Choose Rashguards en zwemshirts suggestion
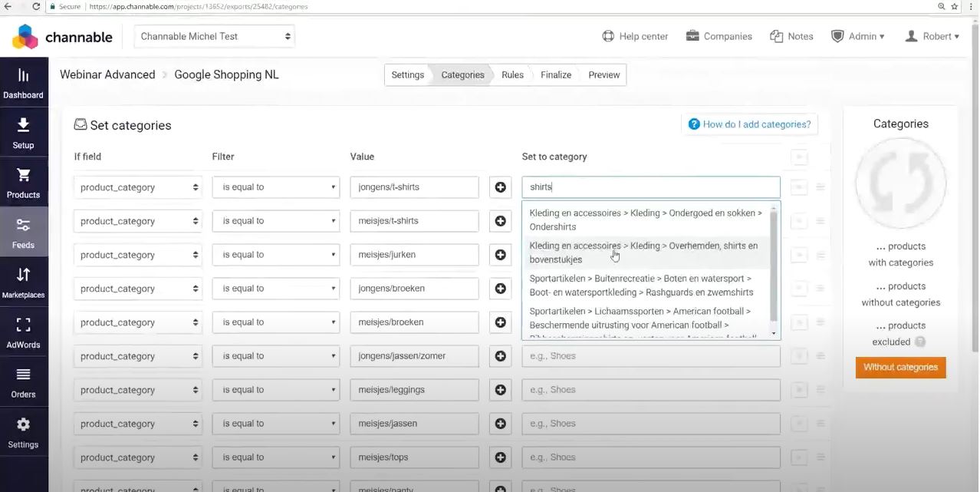This screenshot has width=980, height=492. coord(646,286)
